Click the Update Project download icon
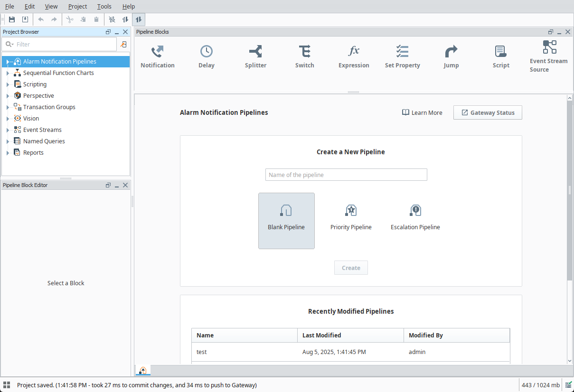Screen dimensions: 574x392 (x=25, y=19)
